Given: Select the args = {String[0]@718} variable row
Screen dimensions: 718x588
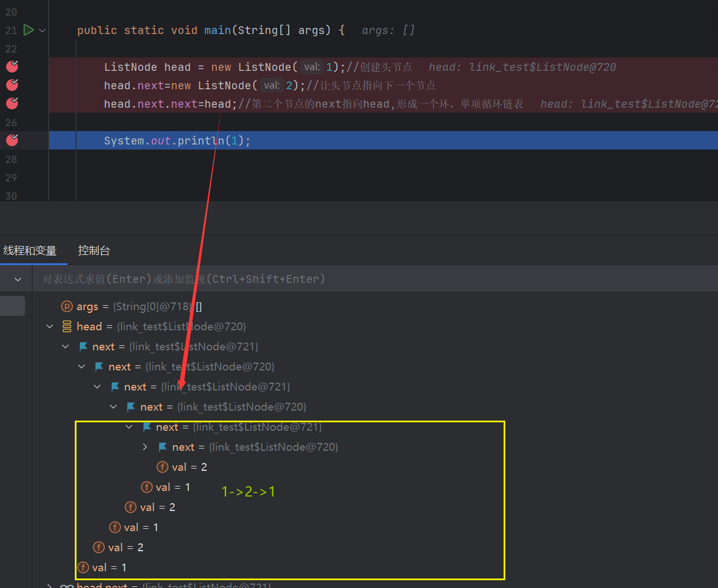Looking at the screenshot, I should (x=140, y=306).
